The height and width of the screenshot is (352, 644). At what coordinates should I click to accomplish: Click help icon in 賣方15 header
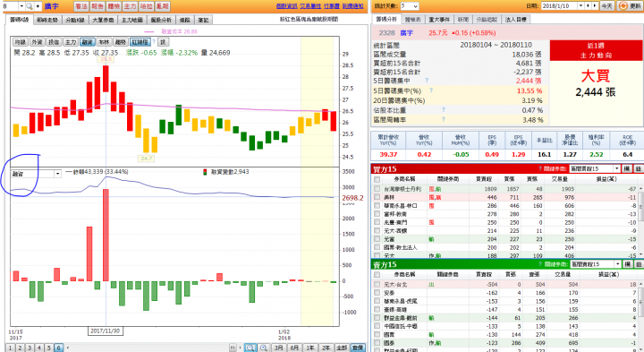point(541,264)
